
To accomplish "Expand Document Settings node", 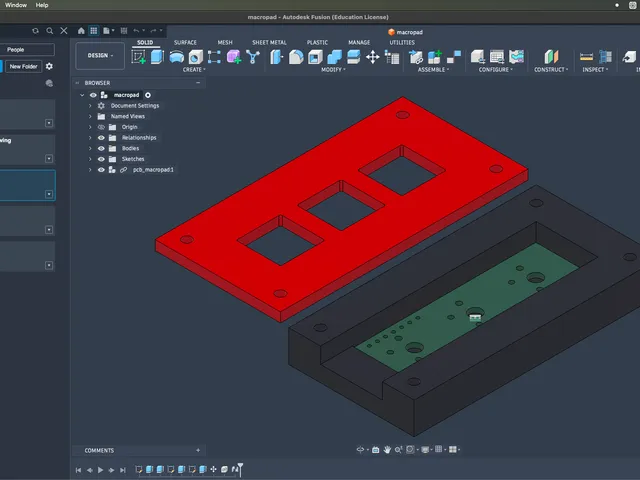I will (90, 106).
